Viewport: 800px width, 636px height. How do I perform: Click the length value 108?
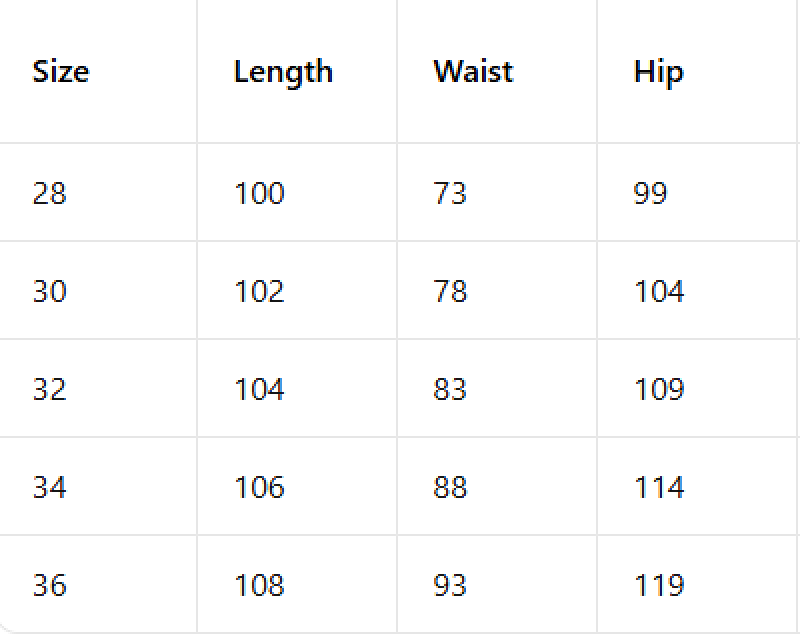click(259, 585)
